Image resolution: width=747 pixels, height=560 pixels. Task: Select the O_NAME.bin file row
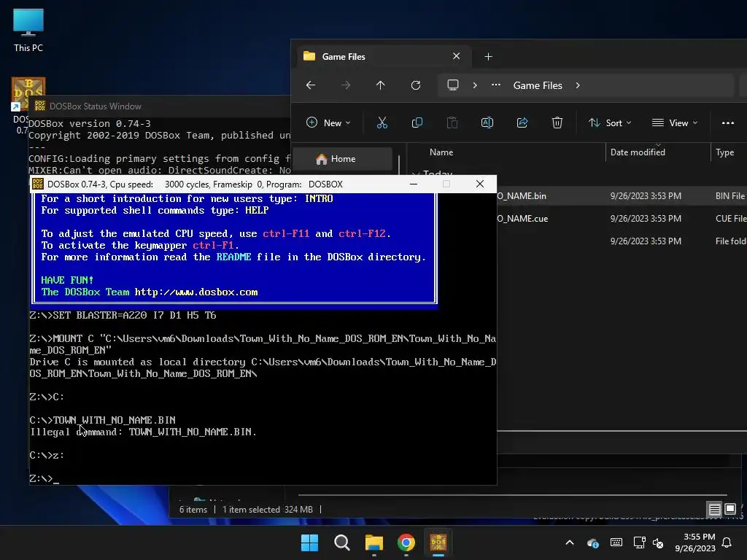(x=622, y=195)
